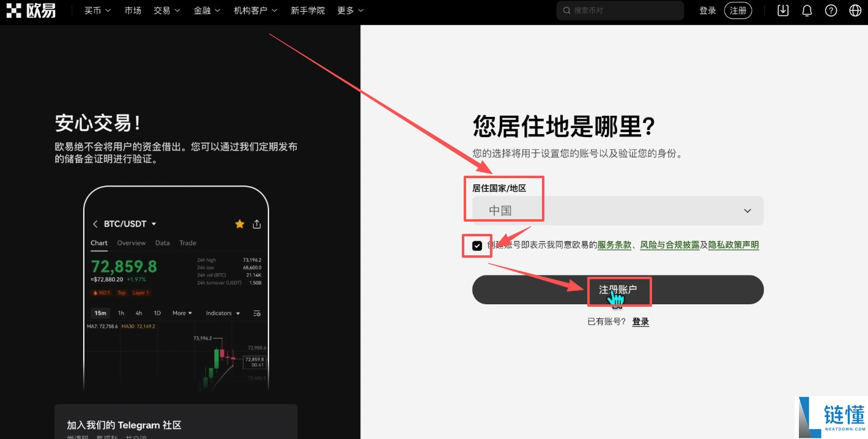Open the chart display settings icon
This screenshot has width=868, height=439.
tap(256, 313)
